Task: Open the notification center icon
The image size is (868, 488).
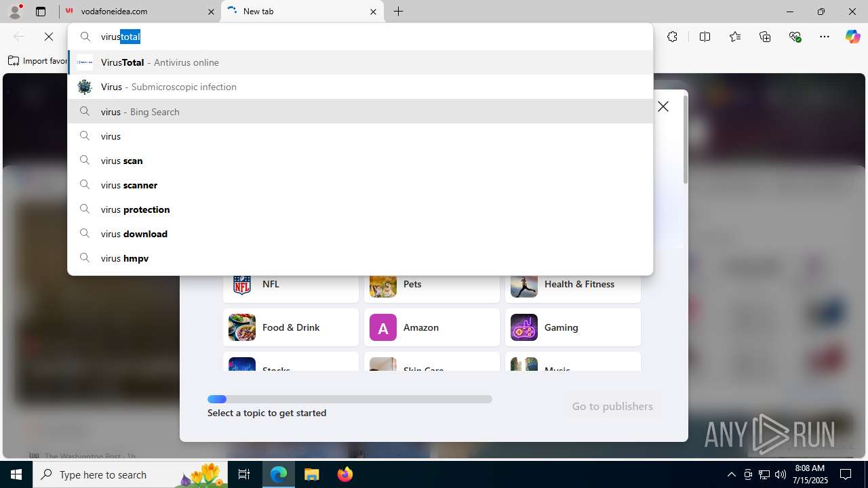Action: 846,474
